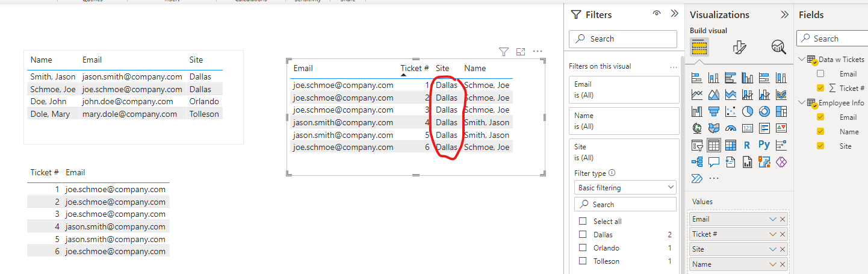Pick the Ribbon chart visual
This screenshot has height=274, width=868.
(x=781, y=95)
